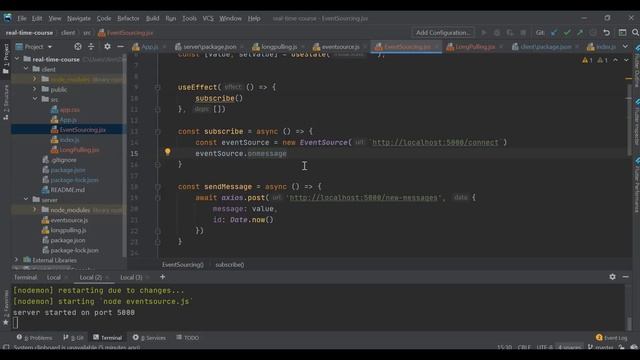
Task: Switch to App.js editor tab
Action: (x=149, y=47)
